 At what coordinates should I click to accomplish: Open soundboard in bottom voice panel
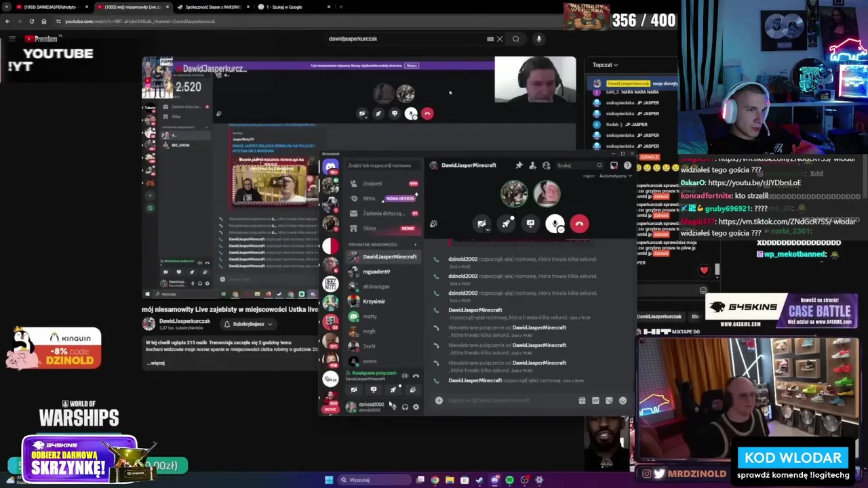pos(412,390)
